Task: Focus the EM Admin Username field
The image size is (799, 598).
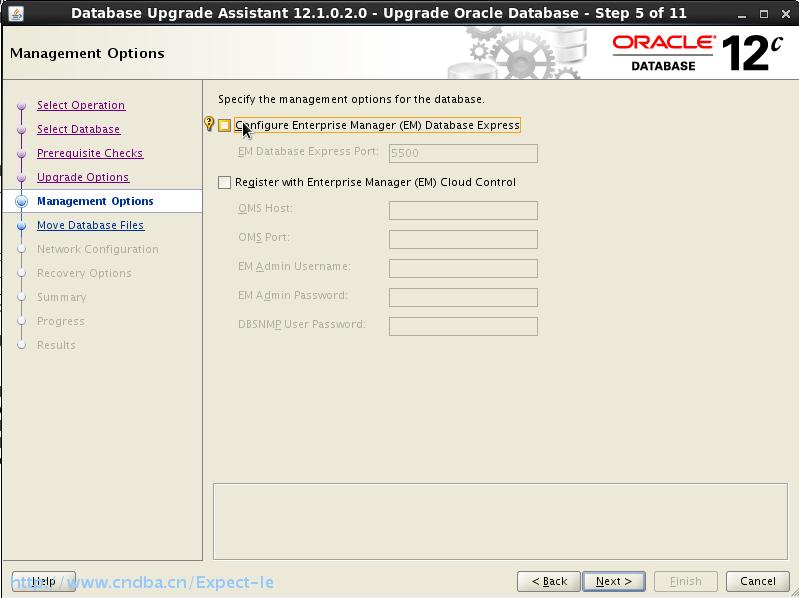Action: click(x=463, y=268)
